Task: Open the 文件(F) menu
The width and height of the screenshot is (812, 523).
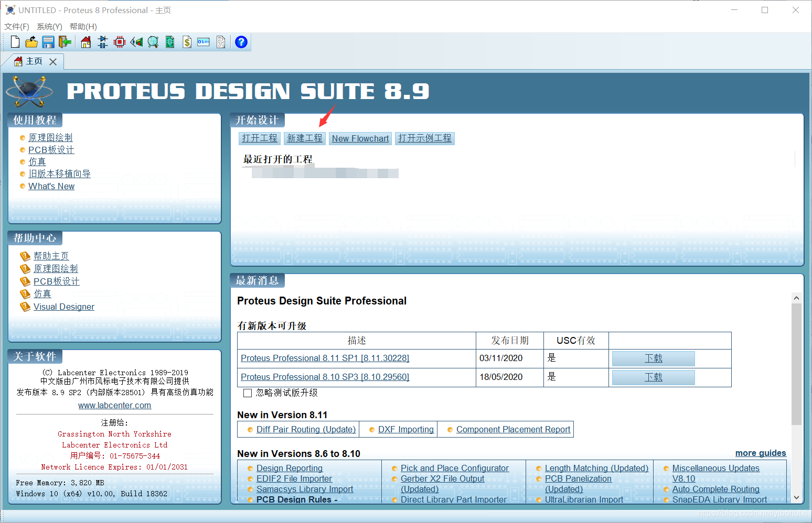Action: tap(17, 26)
